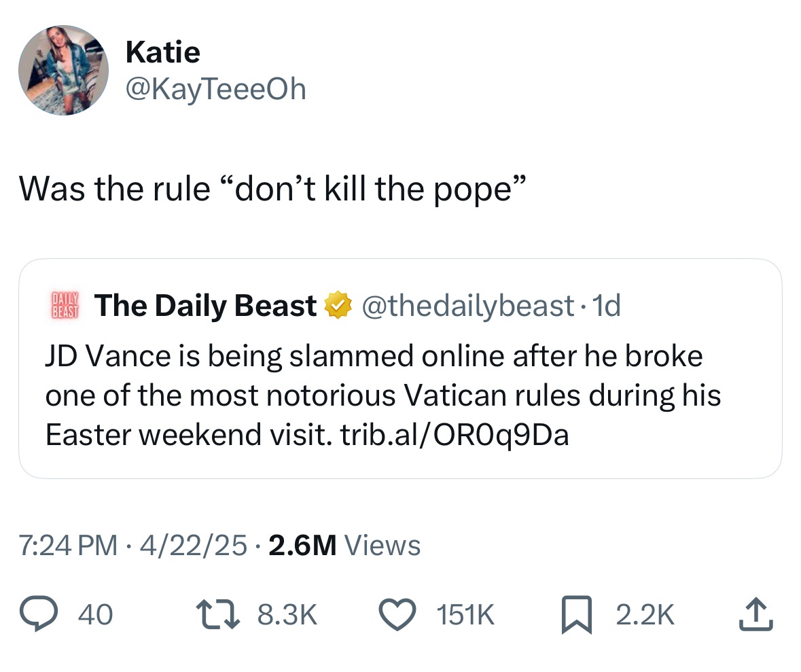Tap the repost arrows icon
Screen dimensions: 801x672
tap(221, 615)
